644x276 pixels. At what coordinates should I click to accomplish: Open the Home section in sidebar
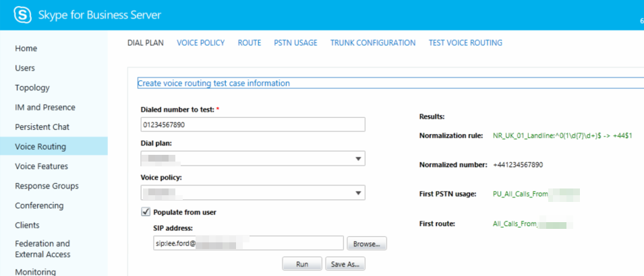26,48
